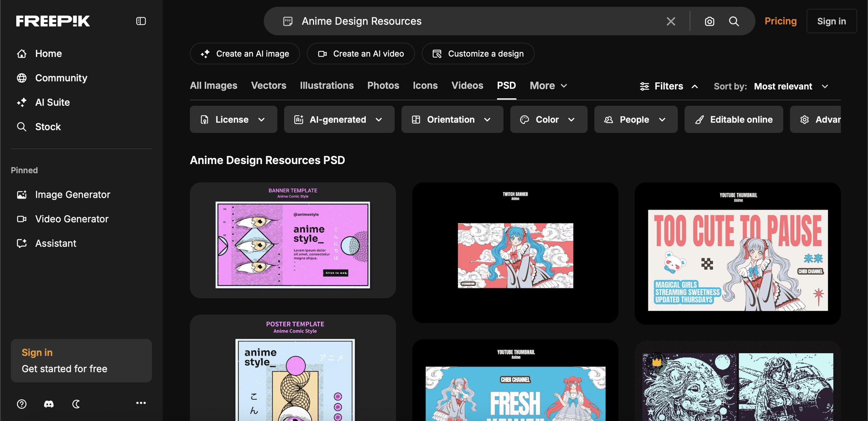Image resolution: width=868 pixels, height=421 pixels.
Task: Open the Discord icon link
Action: tap(49, 404)
